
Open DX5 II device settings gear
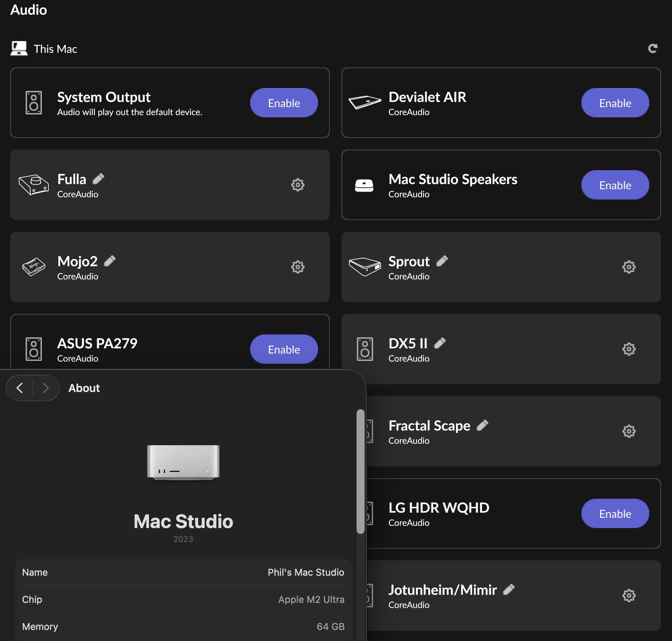coord(629,349)
